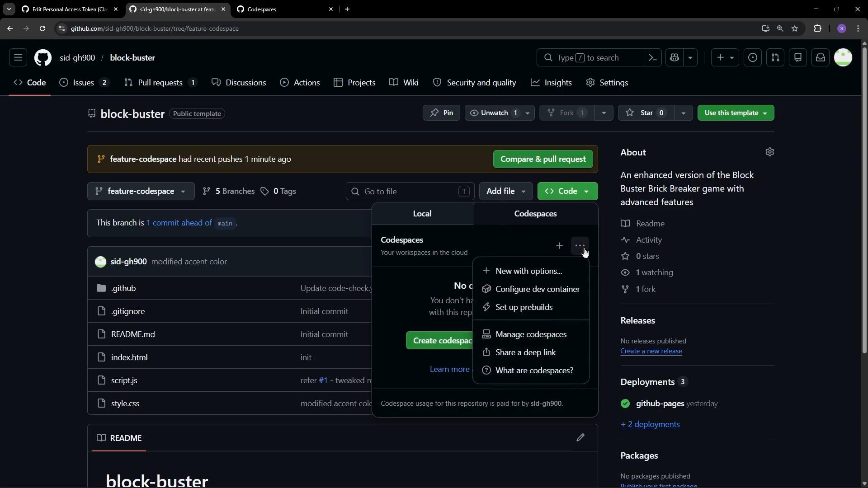Open the notifications inbox icon

pos(821,57)
